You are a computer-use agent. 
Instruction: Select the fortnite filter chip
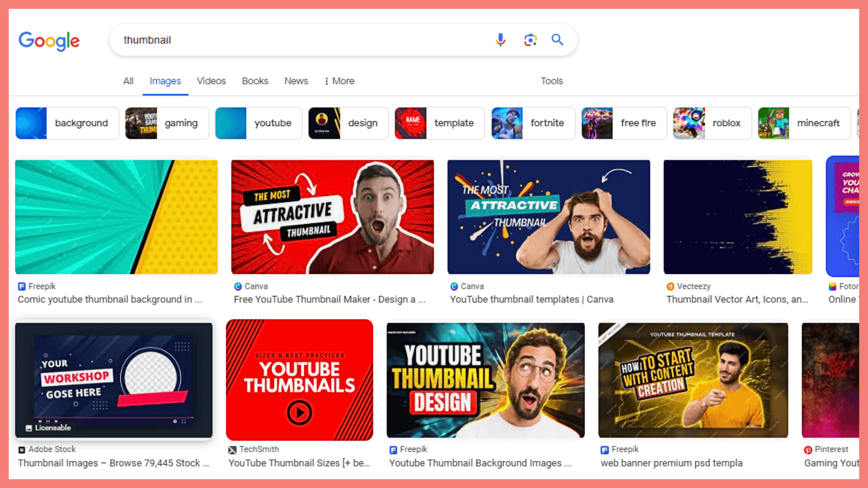533,123
